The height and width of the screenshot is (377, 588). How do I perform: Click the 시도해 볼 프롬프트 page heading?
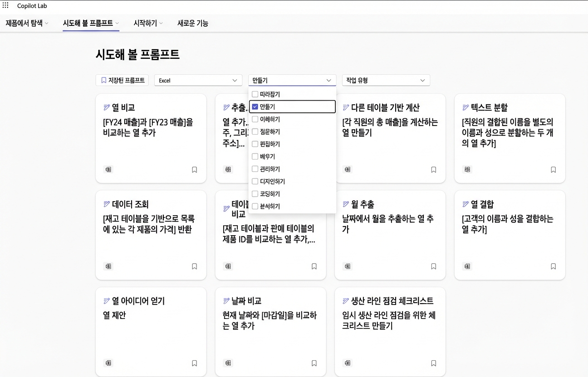(x=137, y=55)
